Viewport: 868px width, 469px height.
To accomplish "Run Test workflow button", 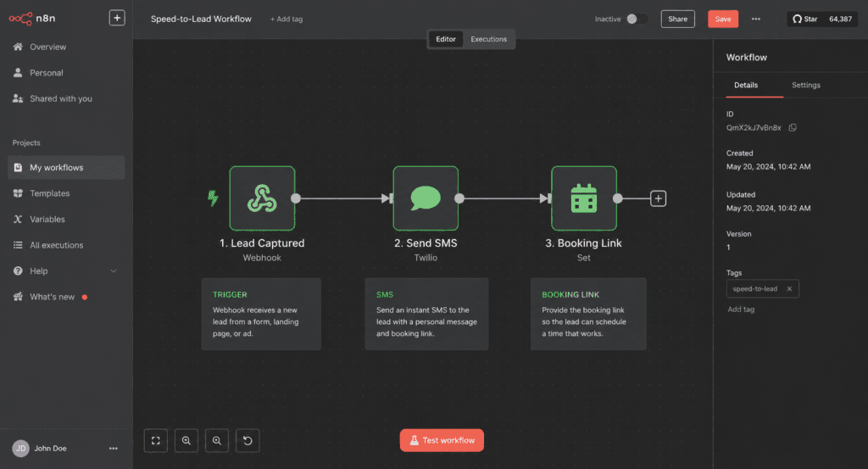I will (442, 440).
